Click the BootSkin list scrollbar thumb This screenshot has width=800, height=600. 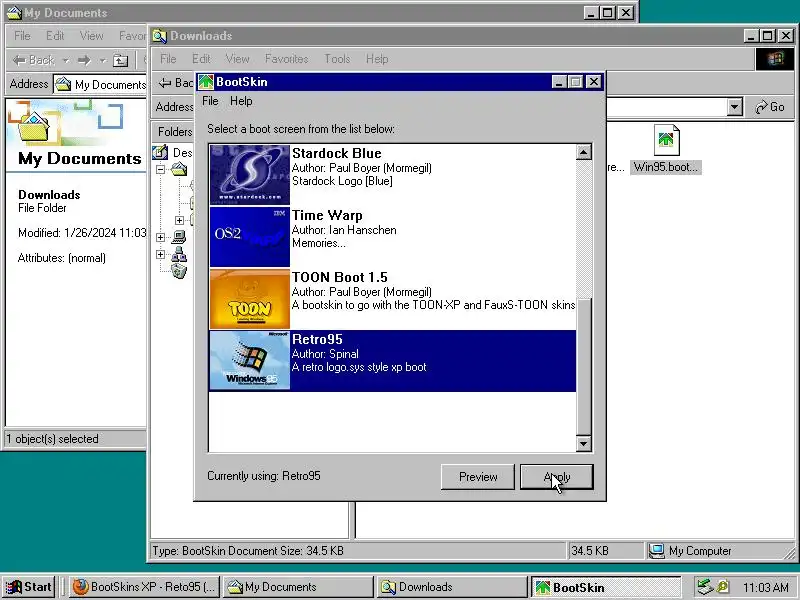(584, 365)
